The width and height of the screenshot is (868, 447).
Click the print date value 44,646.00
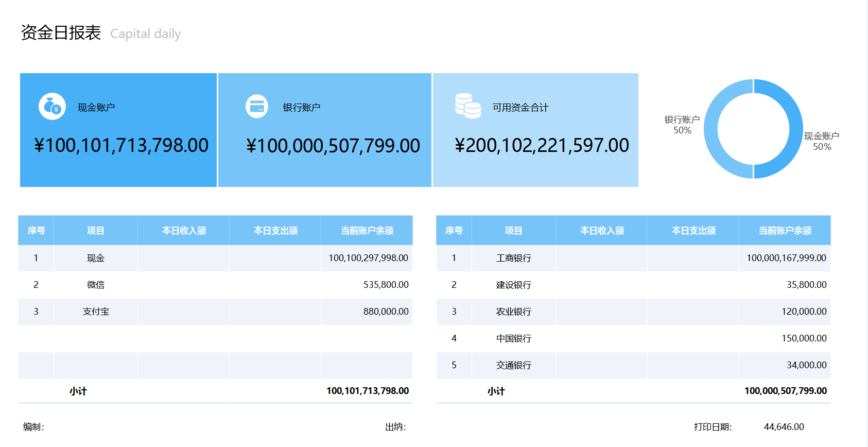[x=784, y=427]
